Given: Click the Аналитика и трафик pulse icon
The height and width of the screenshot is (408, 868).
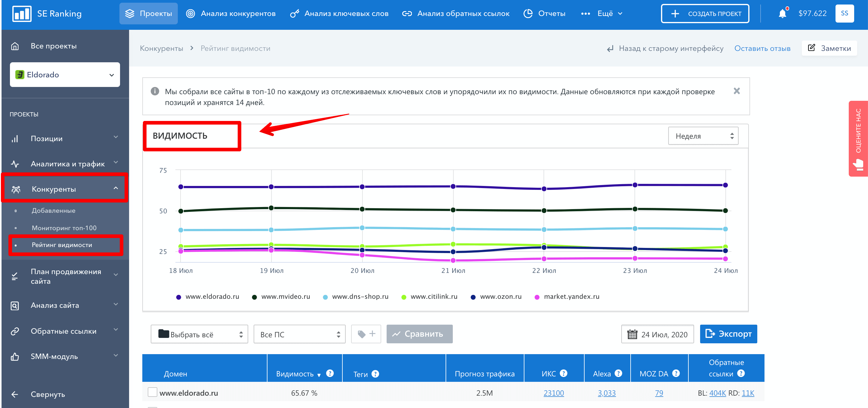Looking at the screenshot, I should [15, 164].
